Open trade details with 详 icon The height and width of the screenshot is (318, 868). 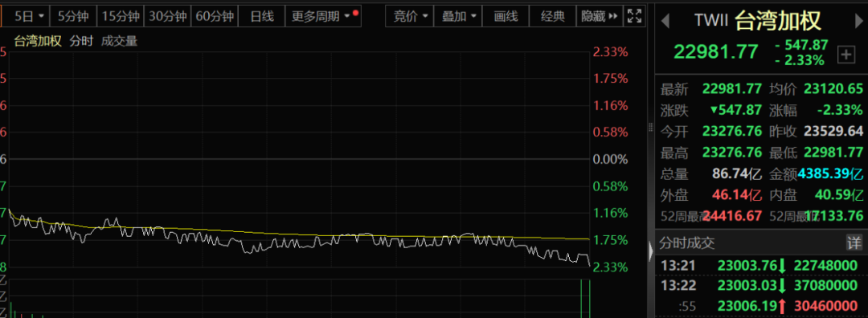[x=854, y=243]
